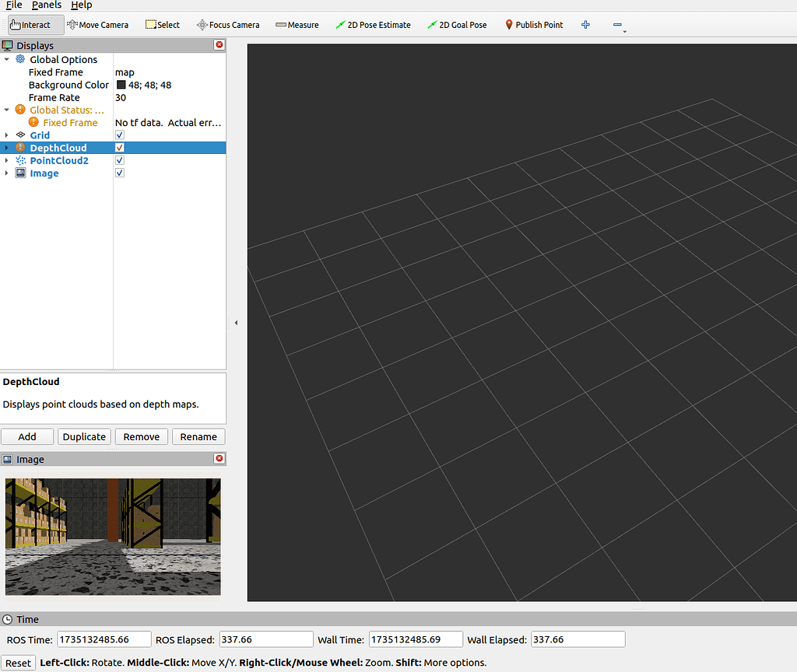
Task: Add a new tool with the plus icon
Action: tap(585, 24)
